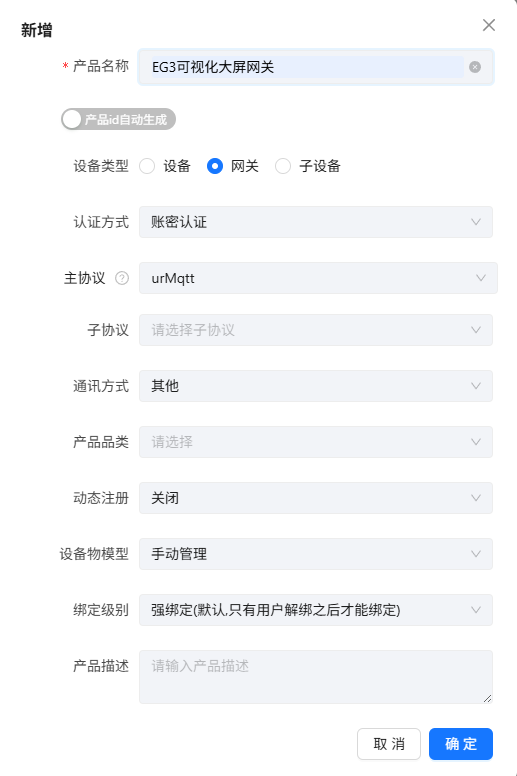Screen dimensions: 517x776
Task: Click the resize handle of 产品描述 textarea
Action: pos(487,698)
